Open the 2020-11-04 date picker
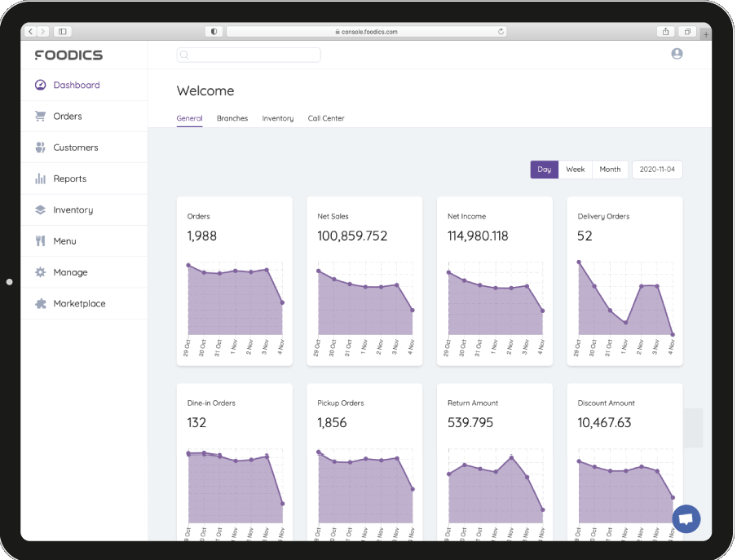 [x=657, y=170]
